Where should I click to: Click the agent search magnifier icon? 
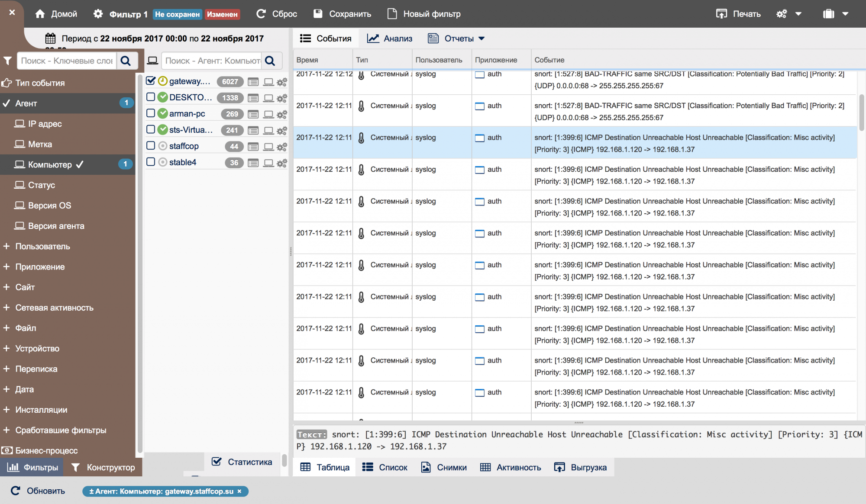(270, 61)
